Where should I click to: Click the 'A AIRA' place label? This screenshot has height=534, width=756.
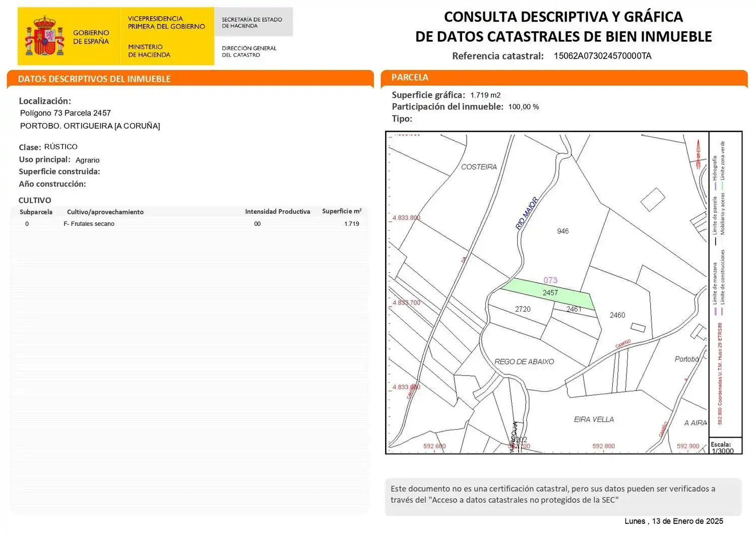pyautogui.click(x=696, y=423)
